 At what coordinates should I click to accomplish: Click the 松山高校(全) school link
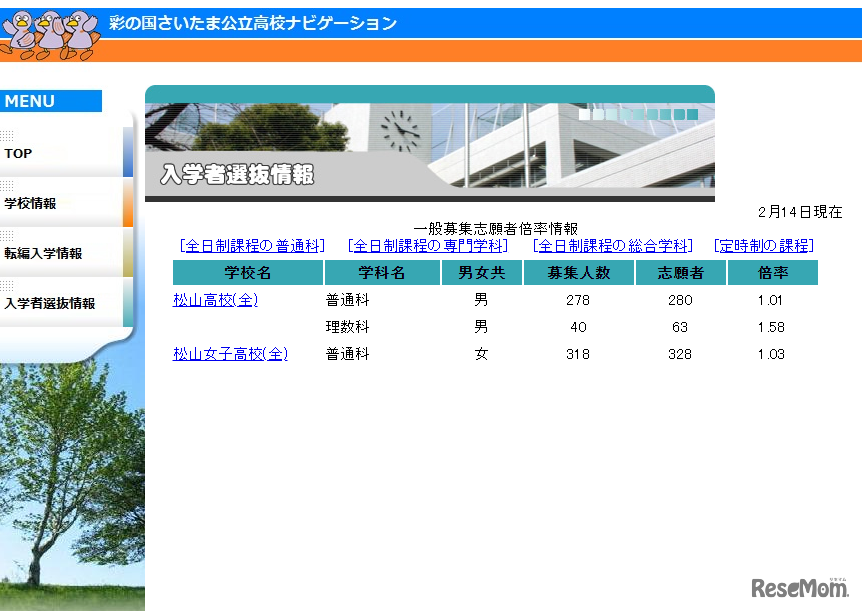point(214,299)
